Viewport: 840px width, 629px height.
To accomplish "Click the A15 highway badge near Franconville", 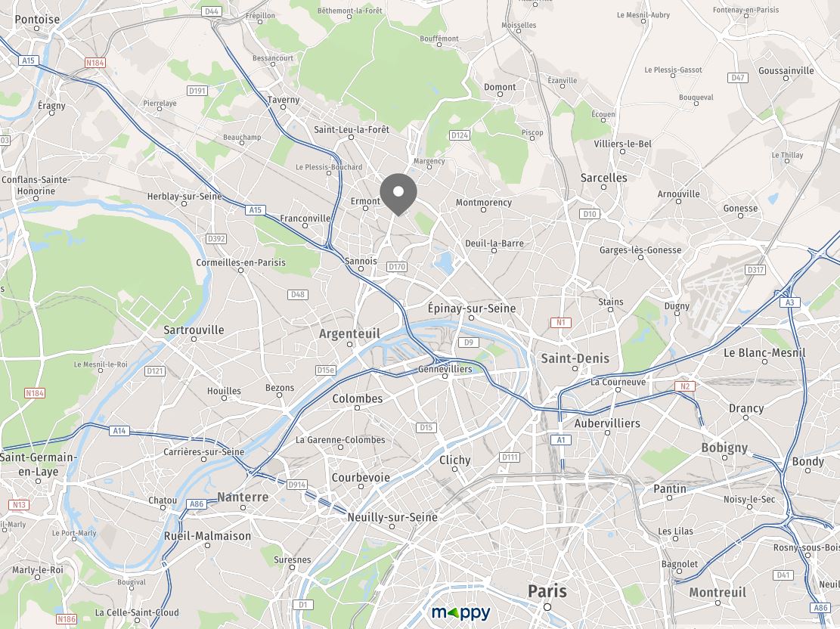I will (x=255, y=210).
